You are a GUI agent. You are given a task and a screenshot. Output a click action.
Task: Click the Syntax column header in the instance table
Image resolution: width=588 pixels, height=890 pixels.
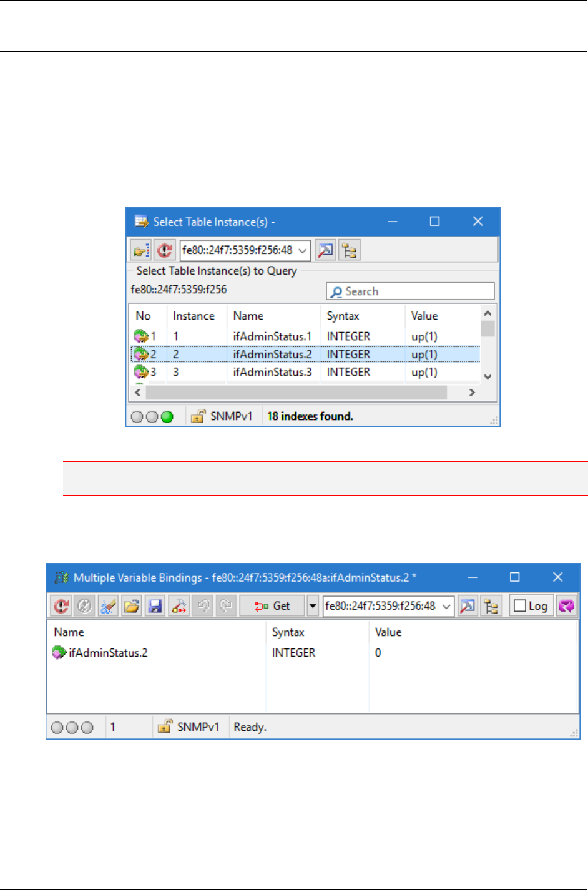click(x=343, y=316)
